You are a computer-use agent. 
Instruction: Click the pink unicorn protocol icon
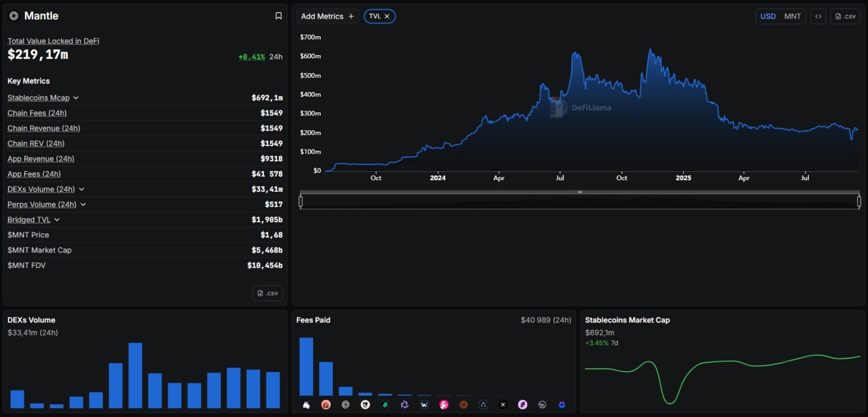point(444,405)
